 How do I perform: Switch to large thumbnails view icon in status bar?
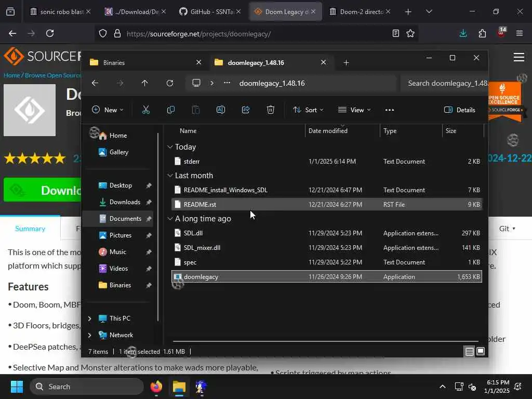(481, 352)
